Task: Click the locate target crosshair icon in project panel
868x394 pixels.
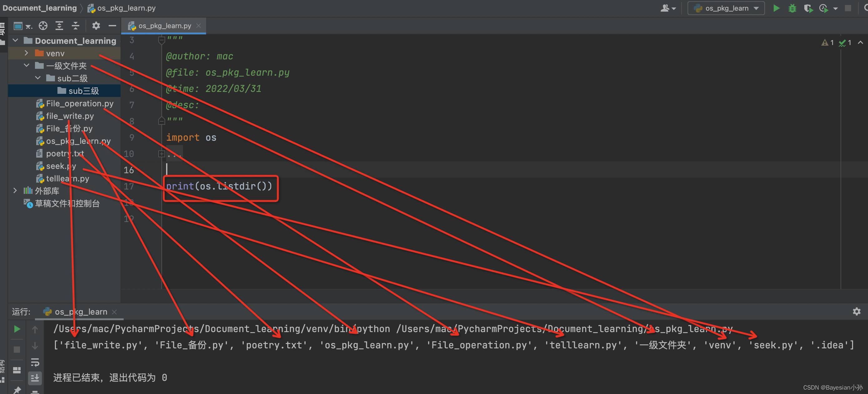Action: (x=43, y=26)
